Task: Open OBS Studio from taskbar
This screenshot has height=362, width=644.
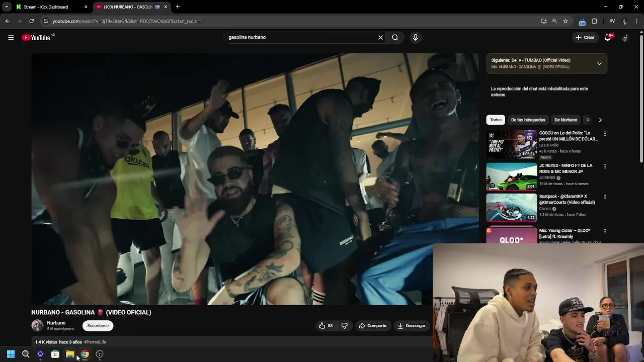Action: [x=100, y=354]
